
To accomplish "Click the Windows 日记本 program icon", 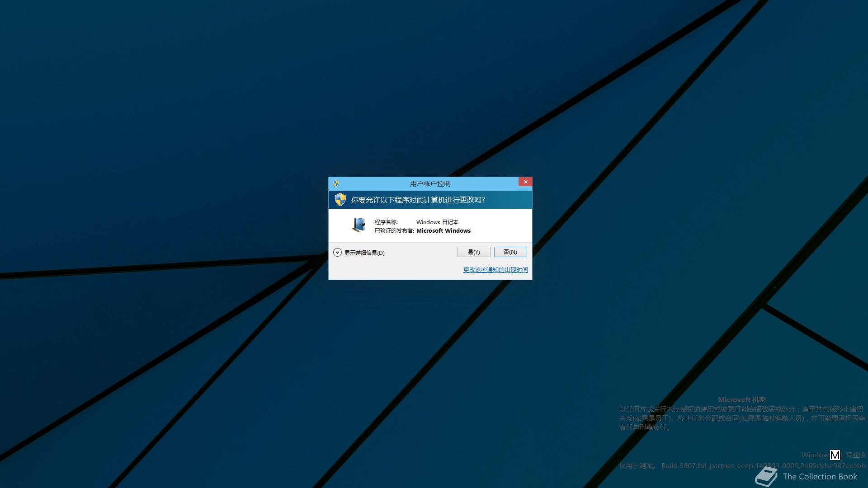I will tap(359, 225).
